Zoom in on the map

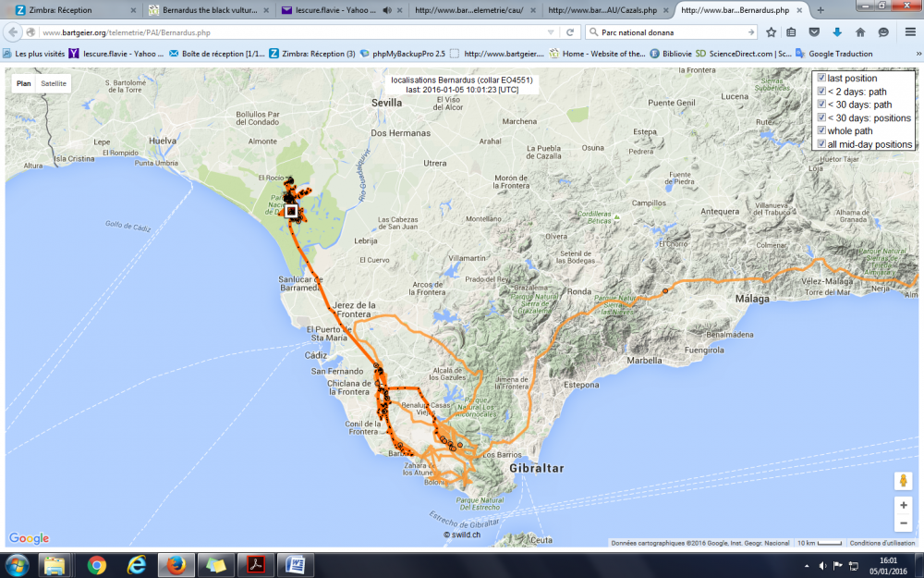click(x=903, y=505)
